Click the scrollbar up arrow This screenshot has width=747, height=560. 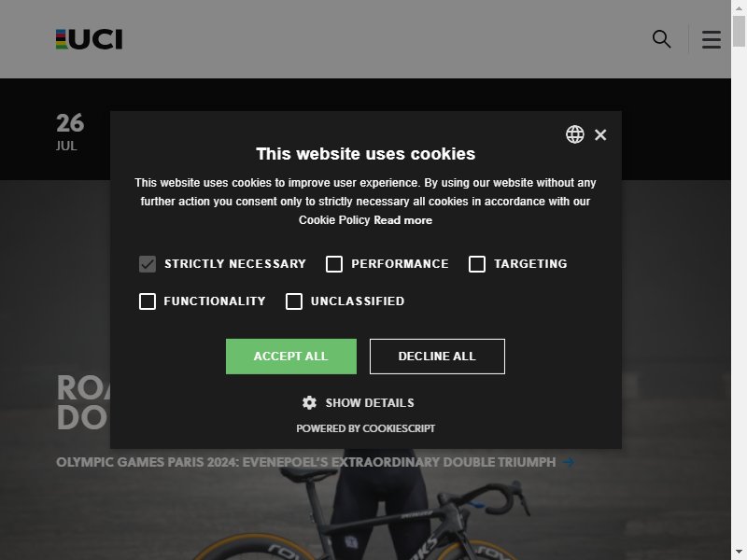[x=739, y=7]
